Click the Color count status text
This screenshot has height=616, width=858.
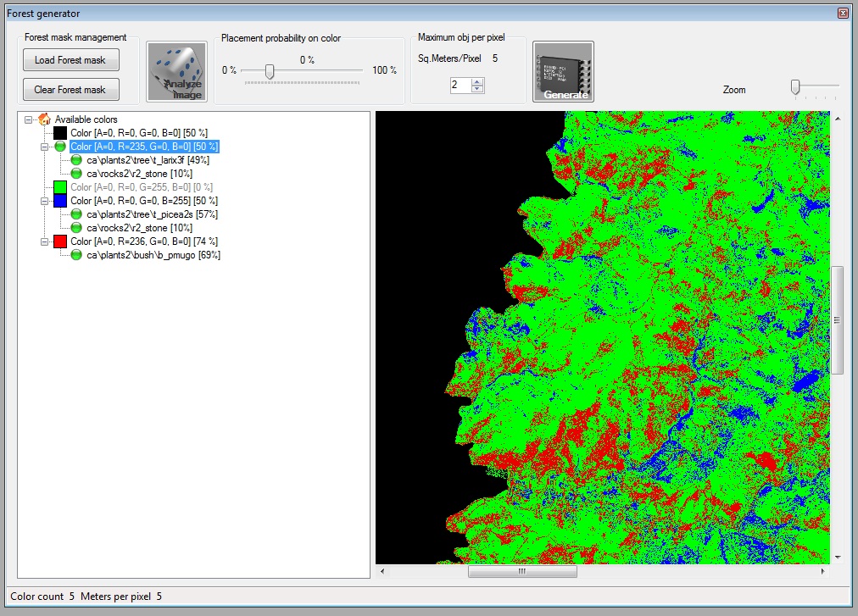(42, 597)
